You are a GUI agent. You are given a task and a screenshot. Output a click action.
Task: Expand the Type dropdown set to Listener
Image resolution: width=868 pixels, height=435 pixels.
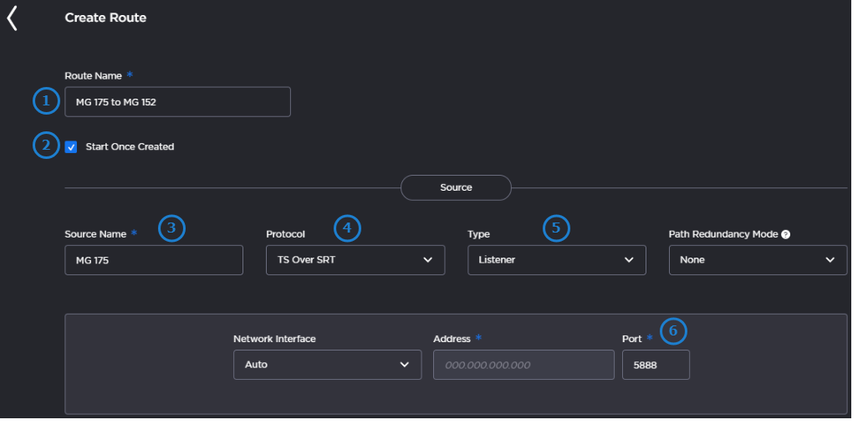tap(556, 260)
